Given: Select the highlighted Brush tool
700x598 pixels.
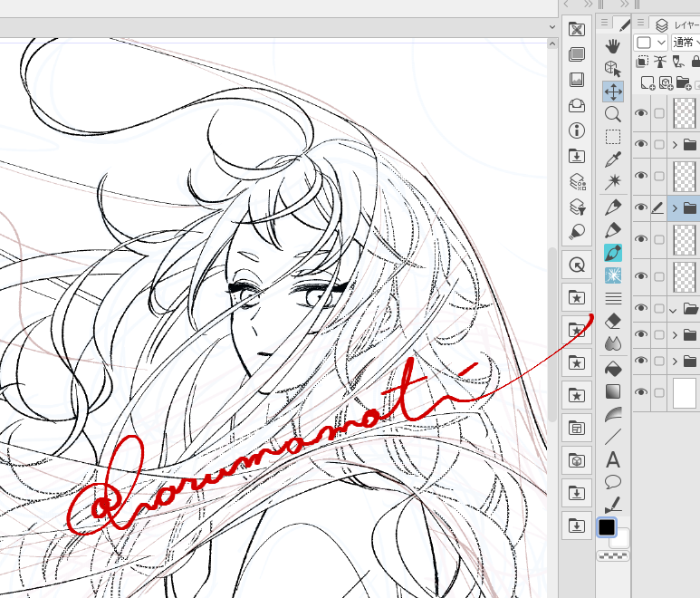Looking at the screenshot, I should pyautogui.click(x=613, y=253).
